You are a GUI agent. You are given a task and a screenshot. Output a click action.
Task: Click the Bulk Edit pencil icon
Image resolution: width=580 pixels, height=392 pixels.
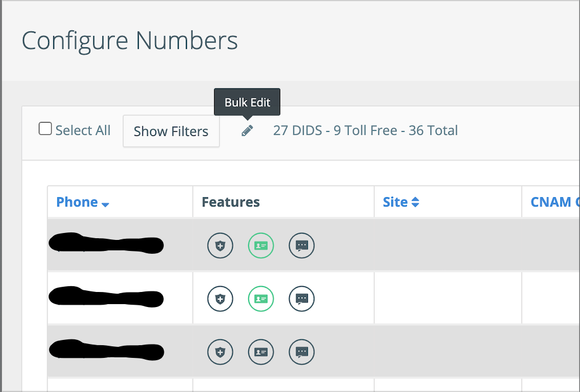point(247,131)
